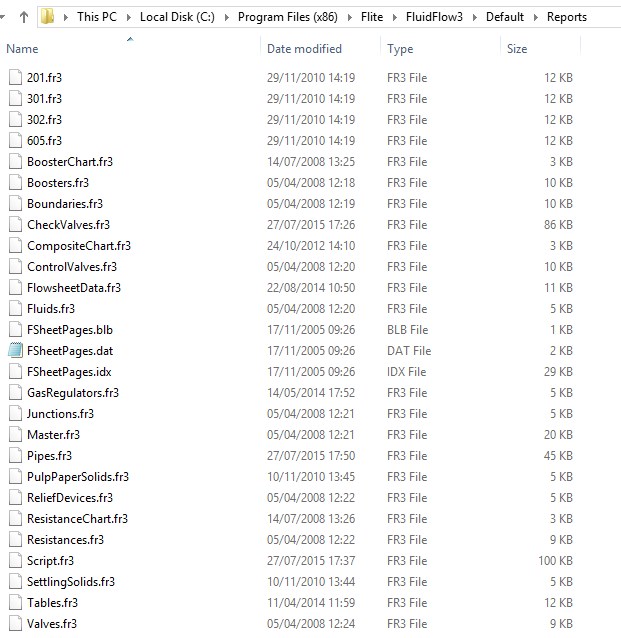The width and height of the screenshot is (621, 638).
Task: Sort files by Name column header
Action: click(22, 49)
